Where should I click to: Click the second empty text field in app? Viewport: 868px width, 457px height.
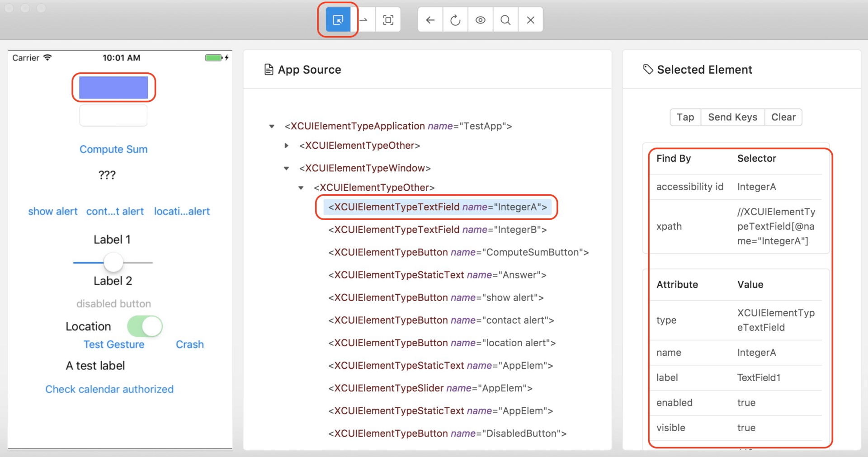coord(113,116)
